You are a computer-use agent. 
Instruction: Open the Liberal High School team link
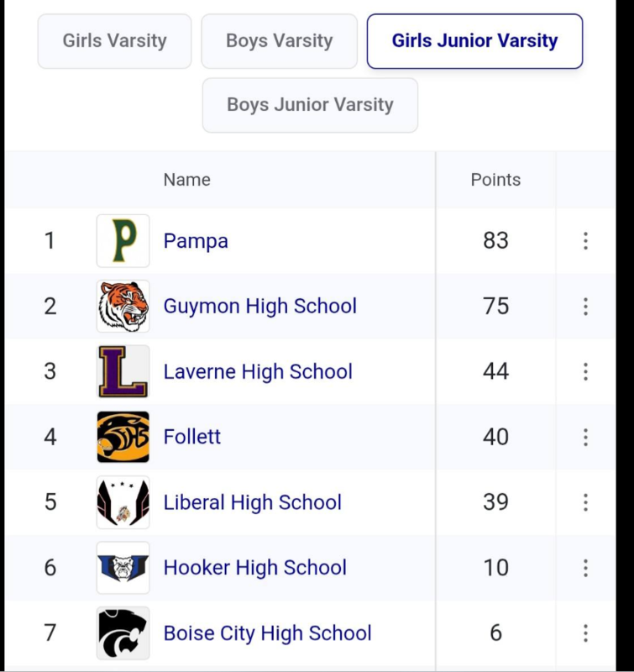tap(252, 502)
